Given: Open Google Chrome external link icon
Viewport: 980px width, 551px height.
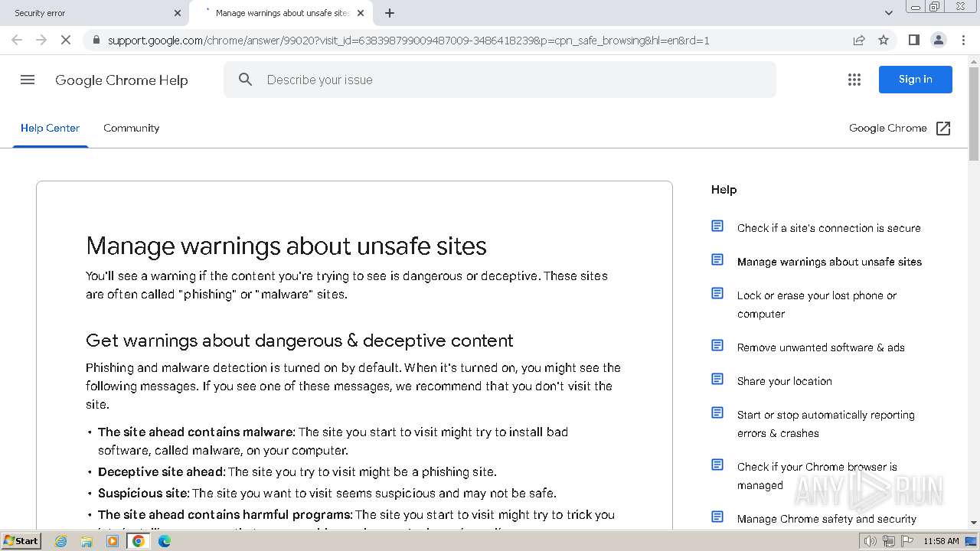Looking at the screenshot, I should point(943,129).
